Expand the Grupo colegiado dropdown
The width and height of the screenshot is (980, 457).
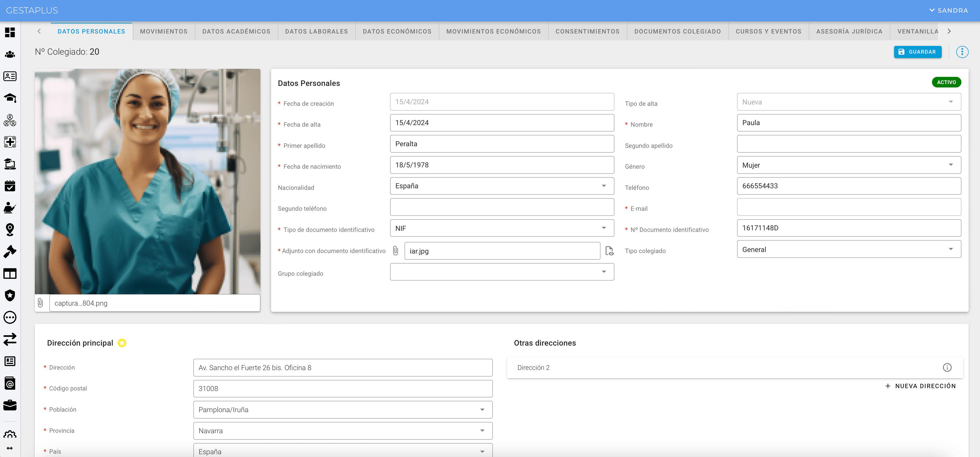(501, 272)
